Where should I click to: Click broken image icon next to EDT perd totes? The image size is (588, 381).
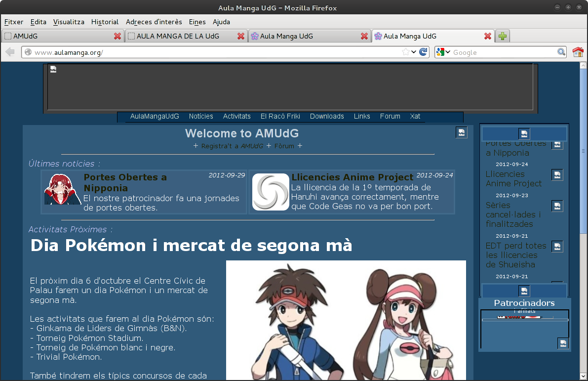coord(557,247)
